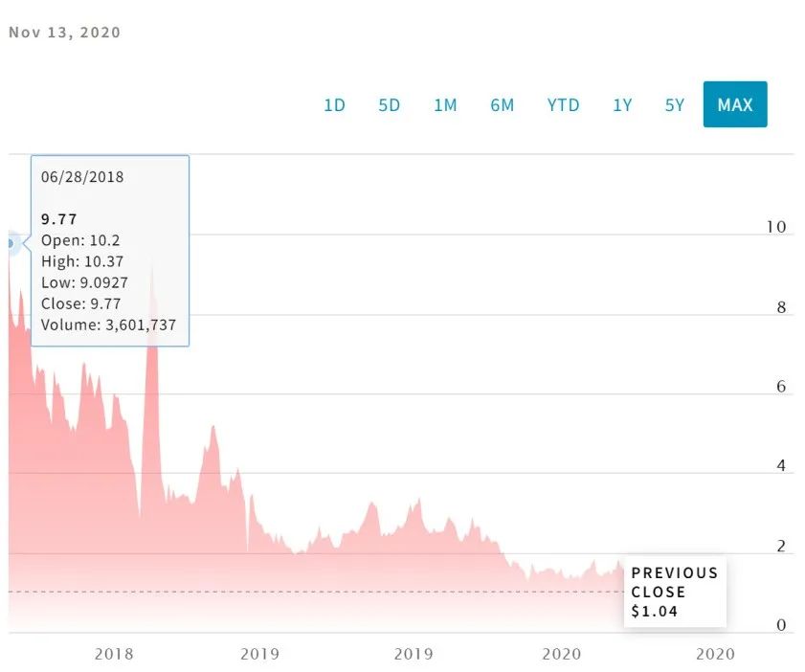The height and width of the screenshot is (672, 805).
Task: Select the 1D time range
Action: 334,105
